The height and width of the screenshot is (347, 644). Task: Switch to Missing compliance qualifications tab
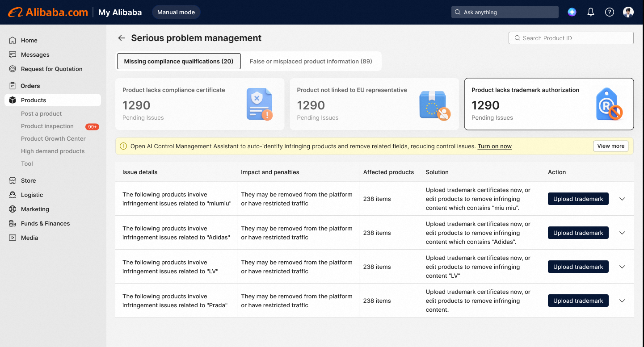tap(179, 61)
